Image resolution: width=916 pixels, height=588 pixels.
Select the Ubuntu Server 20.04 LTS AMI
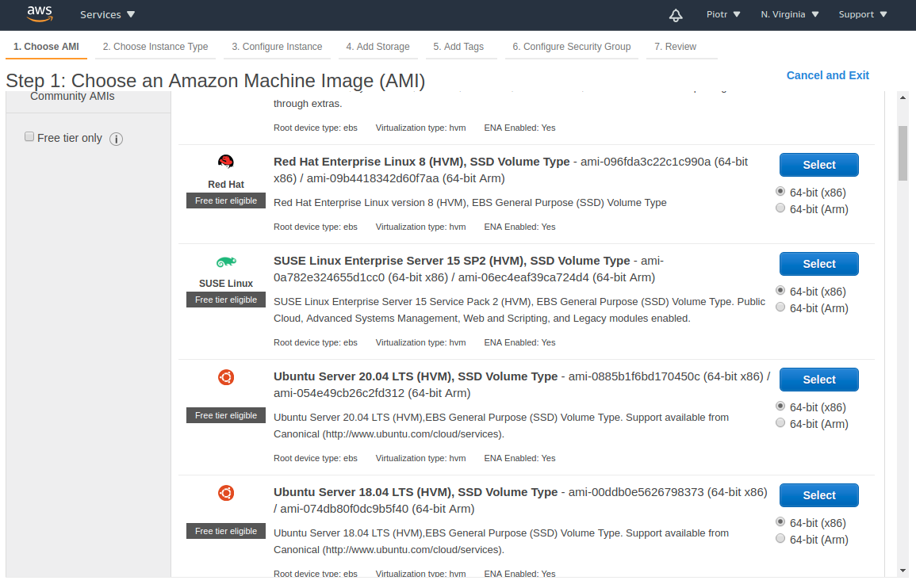818,380
